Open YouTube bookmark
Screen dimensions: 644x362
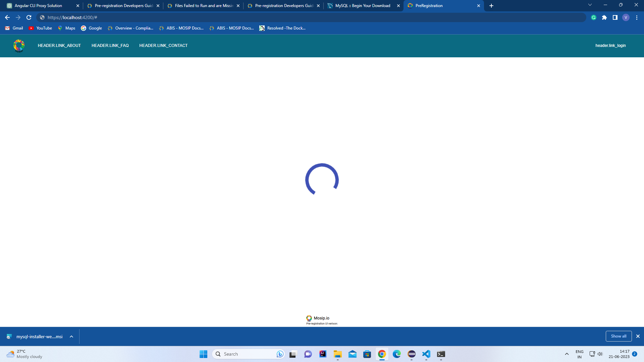click(41, 28)
